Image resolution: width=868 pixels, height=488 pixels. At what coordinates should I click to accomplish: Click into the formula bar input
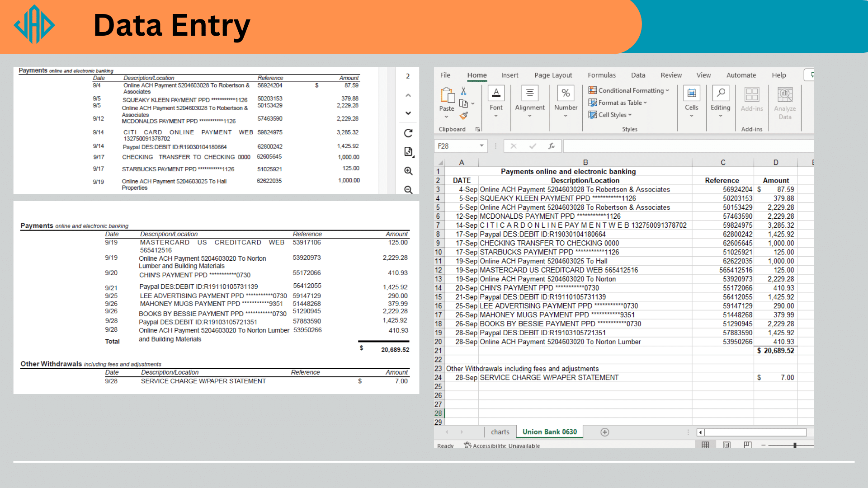click(688, 146)
